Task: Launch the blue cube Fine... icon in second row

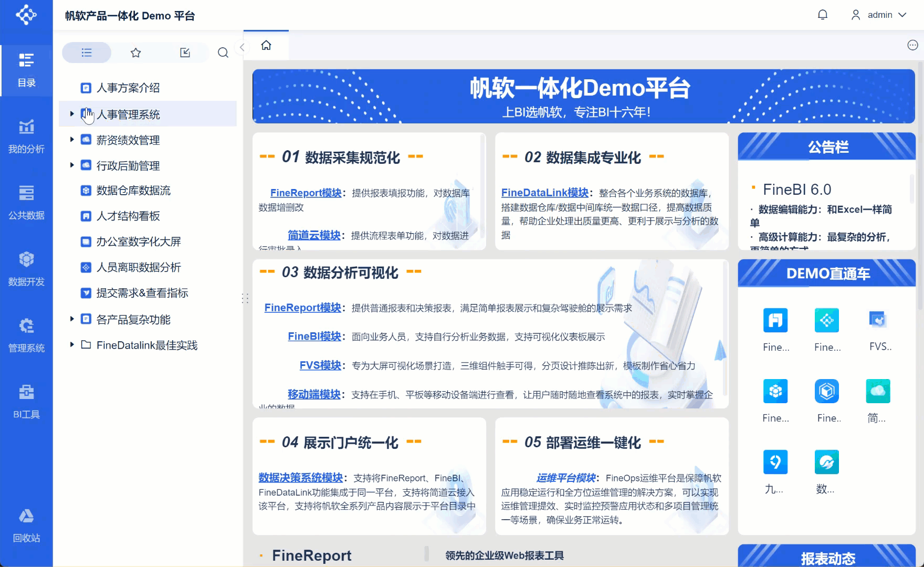Action: click(775, 391)
